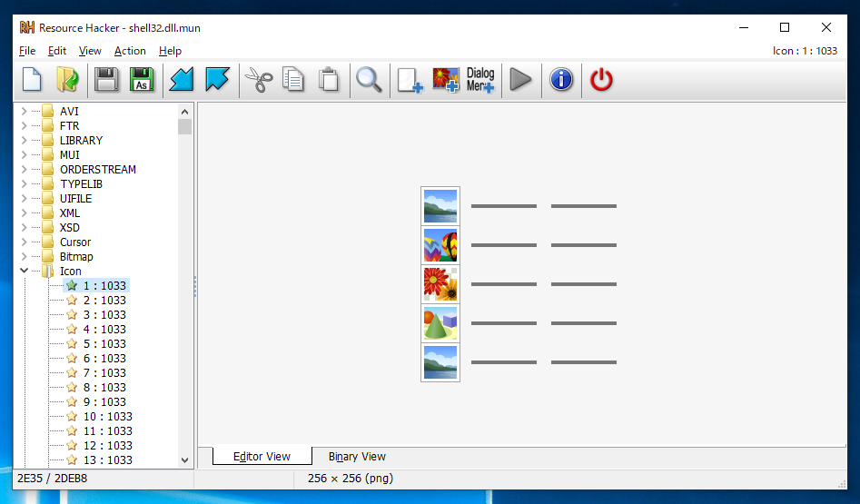Select tree item 4 : 1033
This screenshot has height=504, width=860.
coord(104,329)
